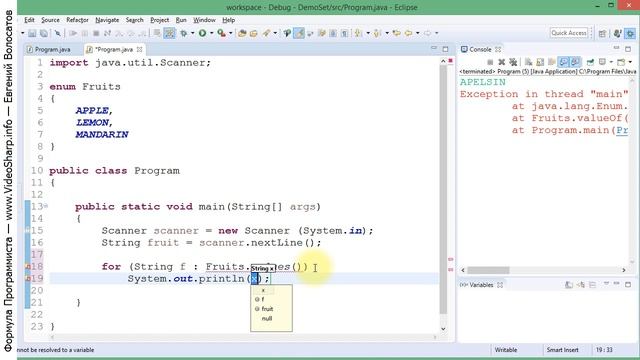Click the Console horizontal scrollbar thumb
This screenshot has width=640, height=360.
[488, 270]
